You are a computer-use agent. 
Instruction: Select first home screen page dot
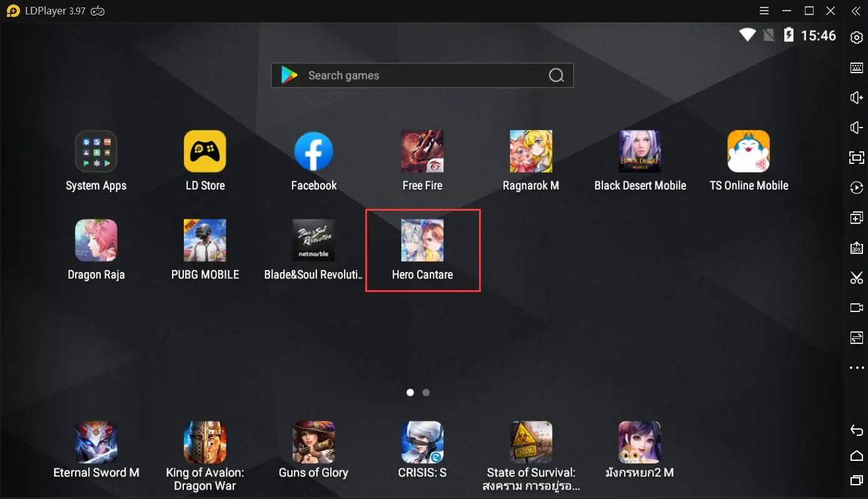coord(410,393)
